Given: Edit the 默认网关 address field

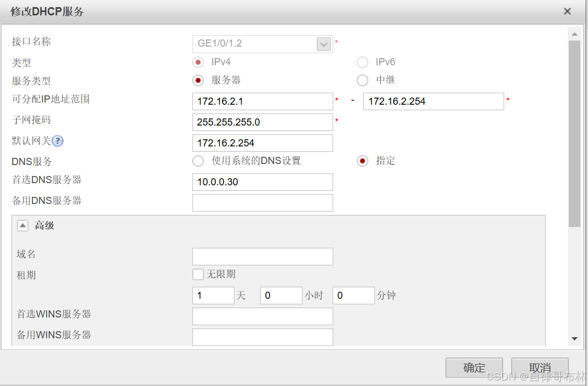Looking at the screenshot, I should click(262, 143).
